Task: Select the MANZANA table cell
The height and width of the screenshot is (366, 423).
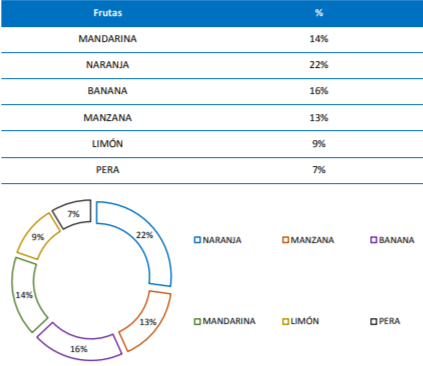Action: [107, 118]
